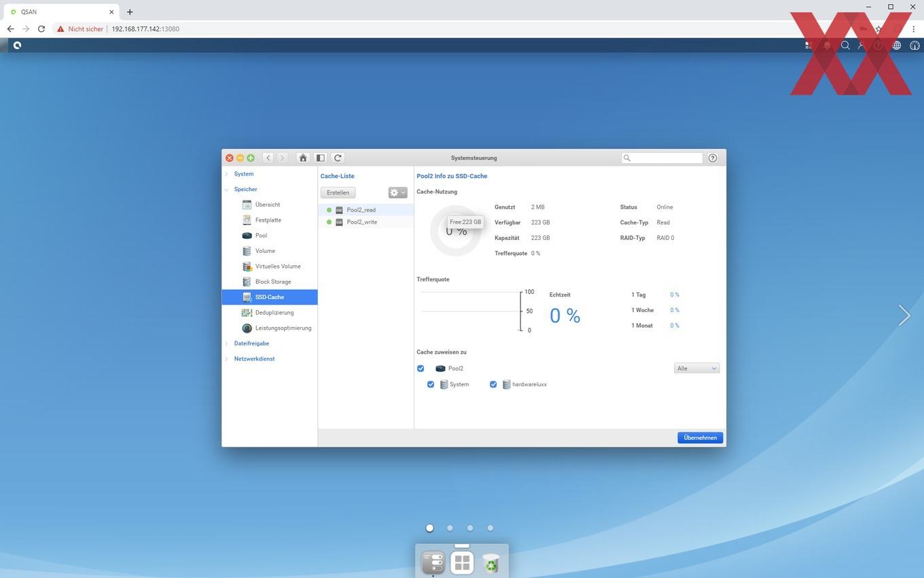
Task: Open the user account icon in top bar
Action: [x=861, y=46]
